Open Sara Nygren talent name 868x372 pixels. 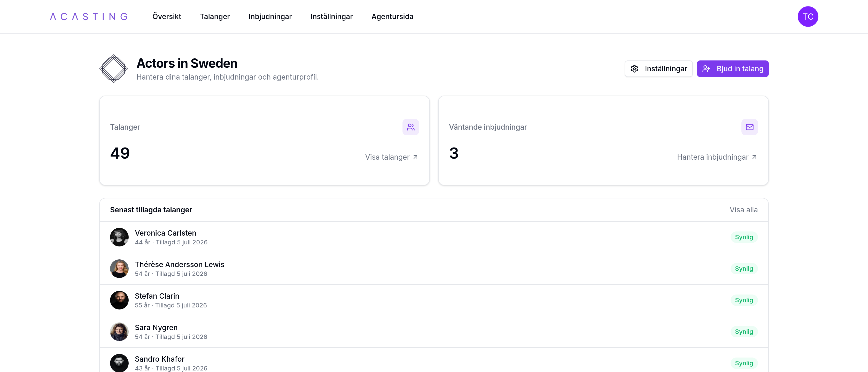(x=156, y=328)
